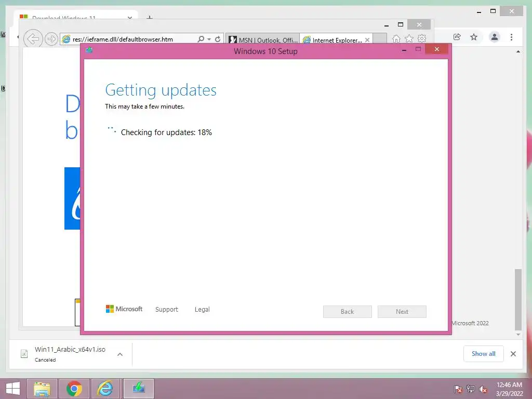Screen dimensions: 532x399
Task: Open the taskbar clock 12:46 AM
Action: click(509, 389)
